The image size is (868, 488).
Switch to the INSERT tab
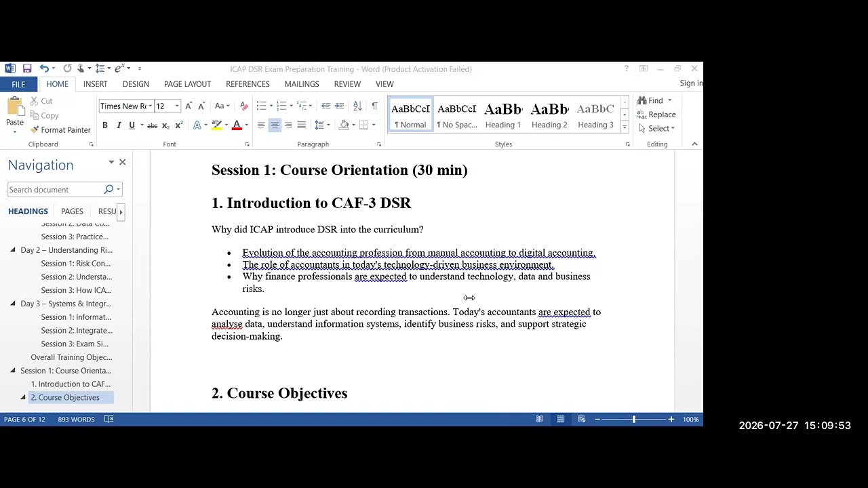(x=95, y=84)
